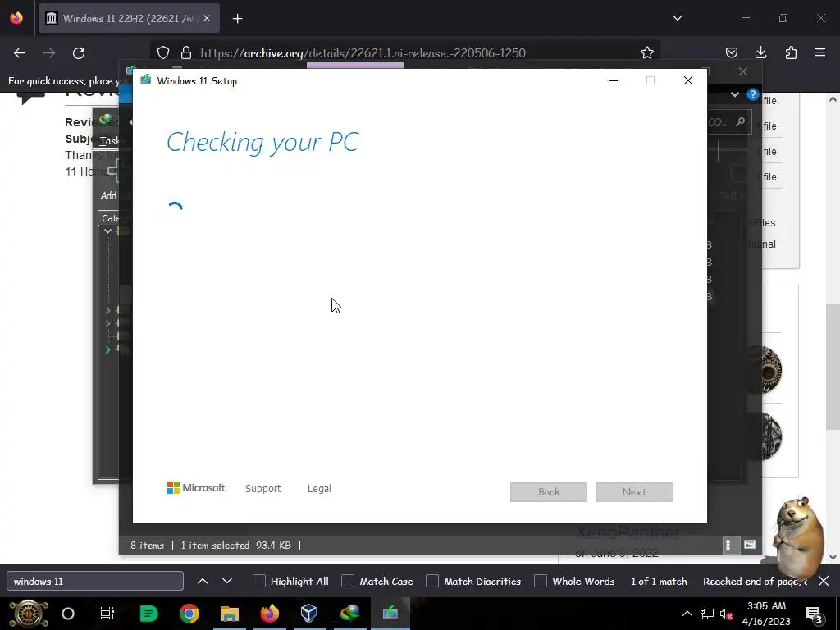Open Chrome from taskbar
This screenshot has height=630, width=840.
pyautogui.click(x=189, y=614)
